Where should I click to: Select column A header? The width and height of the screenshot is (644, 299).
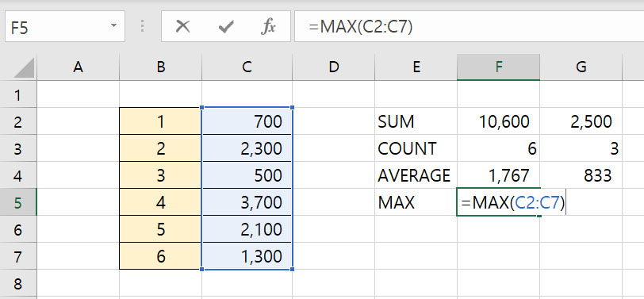78,67
